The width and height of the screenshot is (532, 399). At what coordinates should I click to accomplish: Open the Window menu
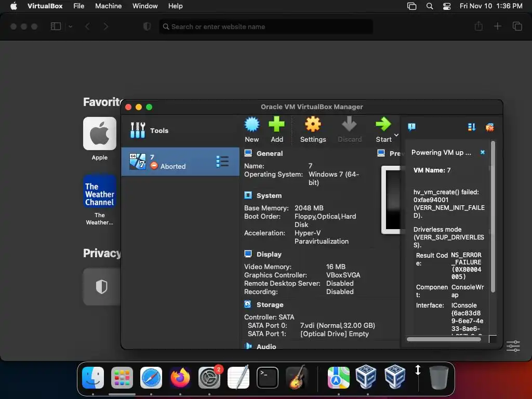point(145,6)
